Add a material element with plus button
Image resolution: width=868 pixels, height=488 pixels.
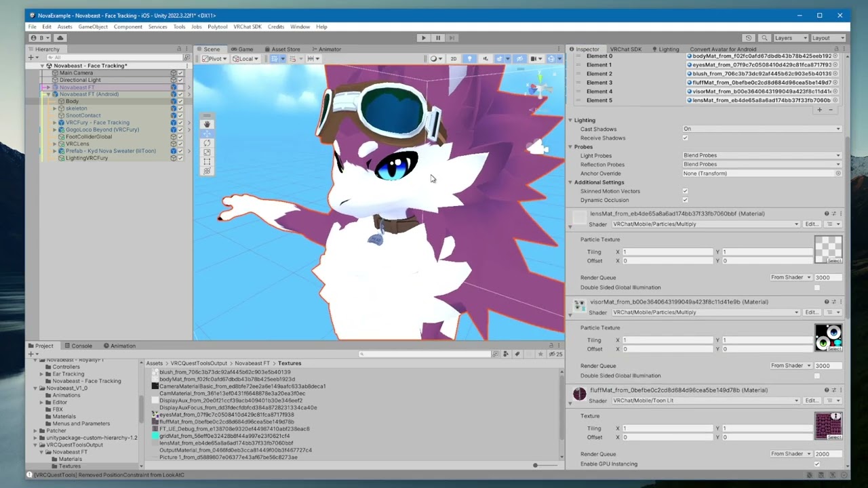819,110
